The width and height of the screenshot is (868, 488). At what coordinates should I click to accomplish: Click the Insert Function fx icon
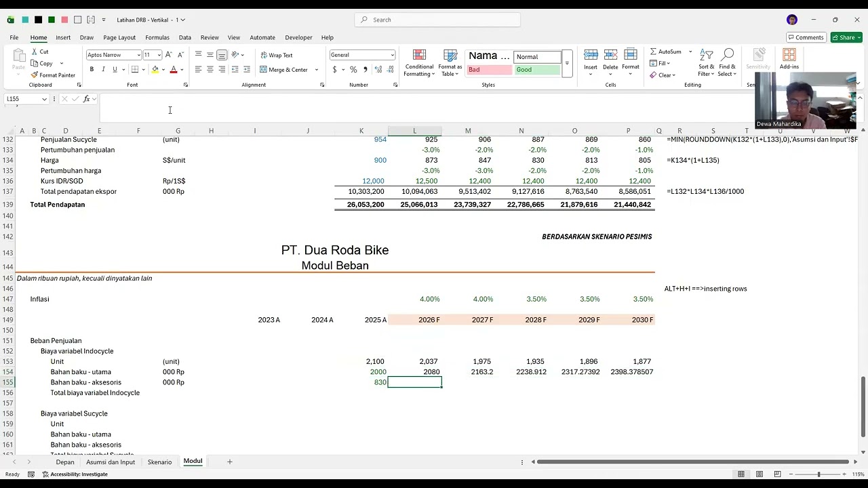click(86, 99)
